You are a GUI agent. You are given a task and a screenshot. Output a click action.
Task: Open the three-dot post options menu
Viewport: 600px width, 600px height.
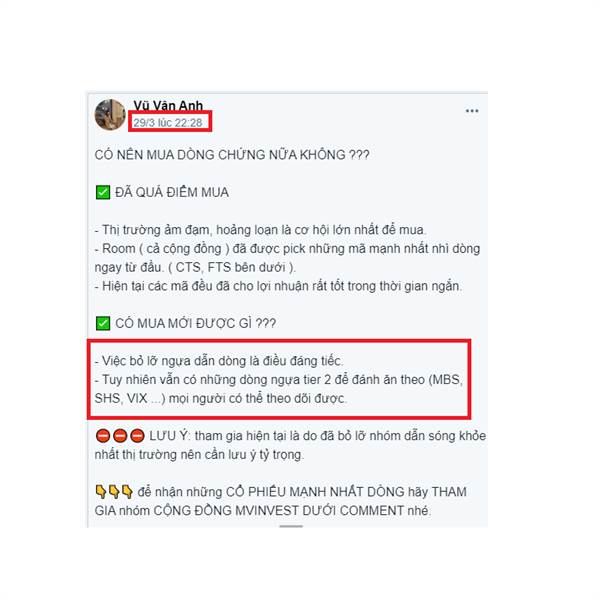pyautogui.click(x=471, y=111)
